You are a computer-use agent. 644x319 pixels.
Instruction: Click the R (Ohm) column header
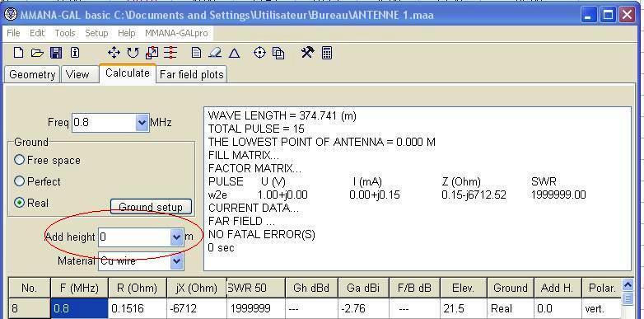tap(138, 288)
